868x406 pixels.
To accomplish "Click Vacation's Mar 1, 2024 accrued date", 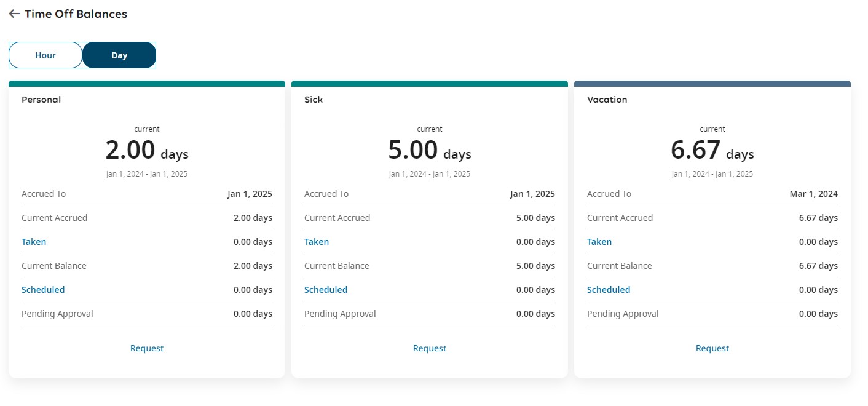I will click(x=813, y=194).
